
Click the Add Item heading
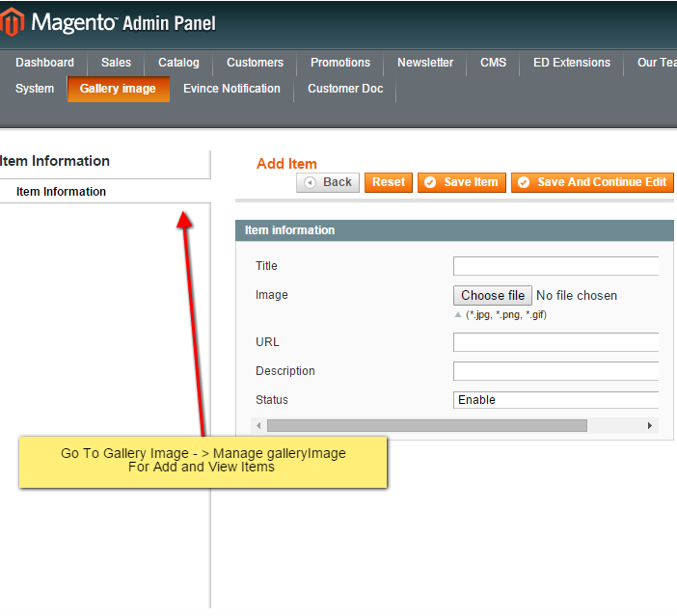pos(286,164)
